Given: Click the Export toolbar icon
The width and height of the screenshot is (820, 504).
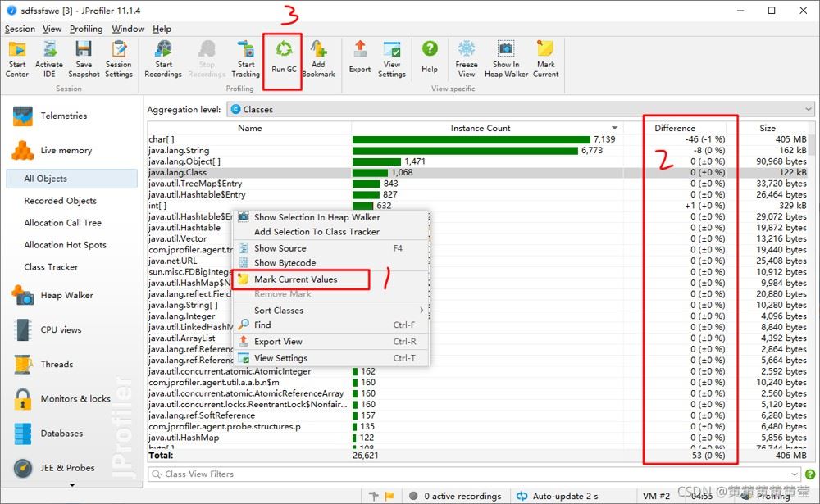Looking at the screenshot, I should click(x=360, y=57).
